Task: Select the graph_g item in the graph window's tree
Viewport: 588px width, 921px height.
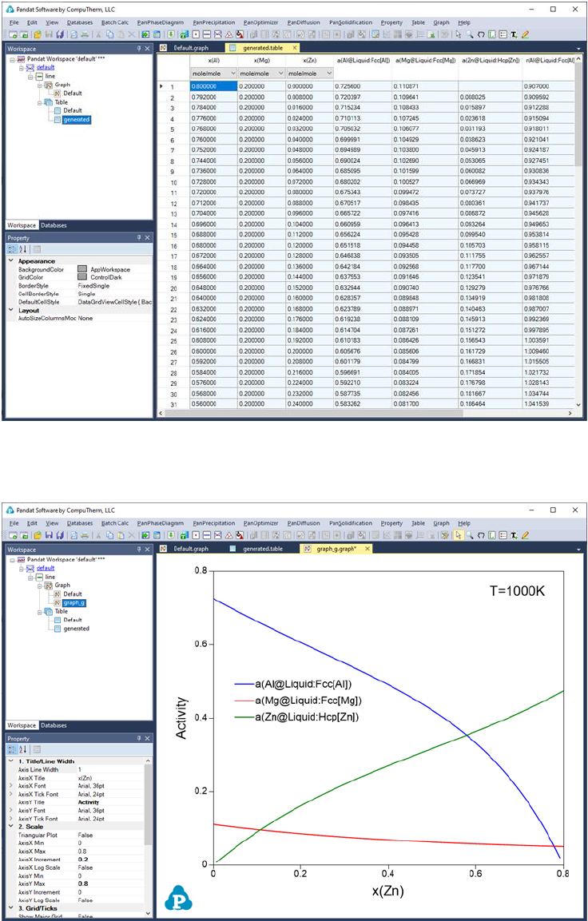Action: pyautogui.click(x=74, y=602)
